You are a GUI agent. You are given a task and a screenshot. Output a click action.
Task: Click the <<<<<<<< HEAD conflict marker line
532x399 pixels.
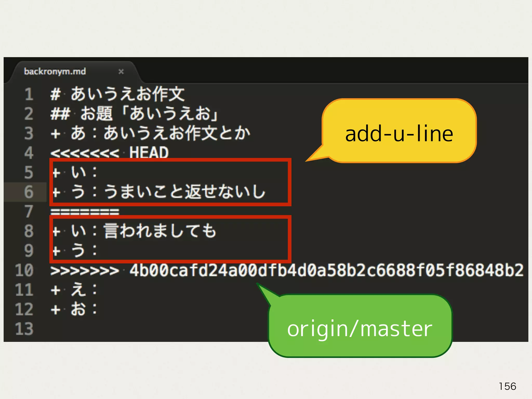pos(110,152)
